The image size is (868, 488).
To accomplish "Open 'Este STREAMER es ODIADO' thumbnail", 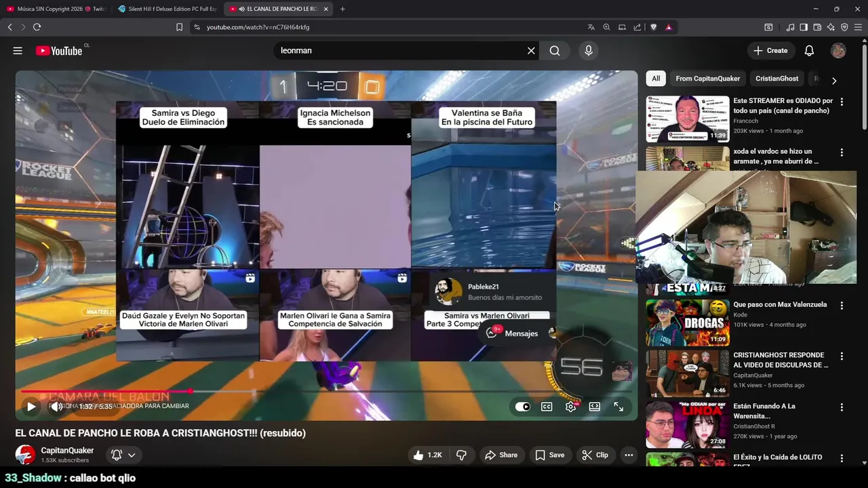I will pos(688,119).
